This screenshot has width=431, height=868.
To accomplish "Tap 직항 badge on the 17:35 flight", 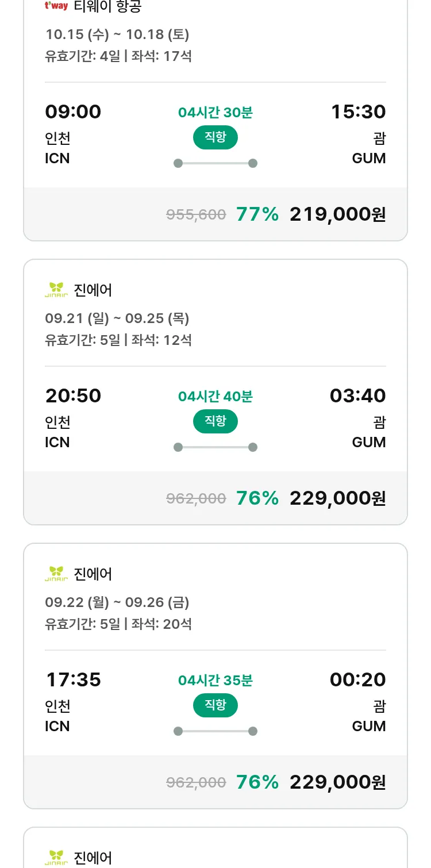I will coord(215,705).
